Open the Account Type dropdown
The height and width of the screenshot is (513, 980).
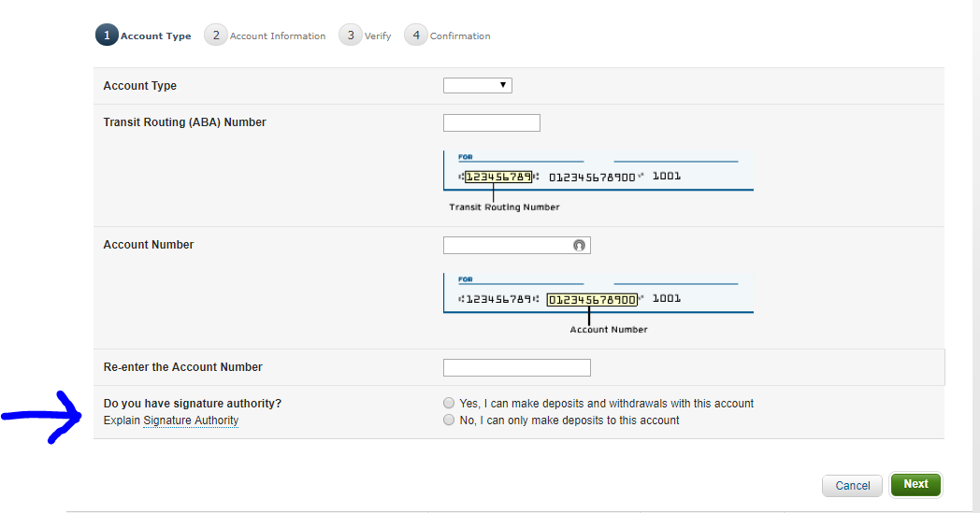[478, 86]
